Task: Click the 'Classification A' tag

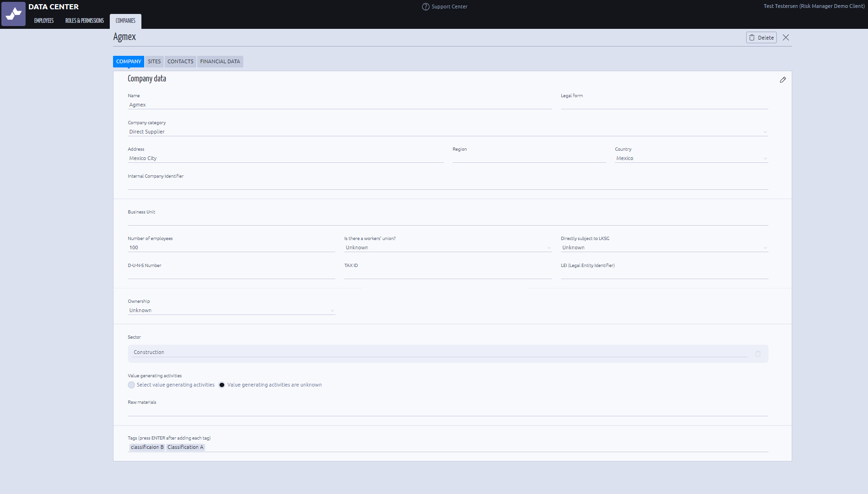Action: pos(186,447)
